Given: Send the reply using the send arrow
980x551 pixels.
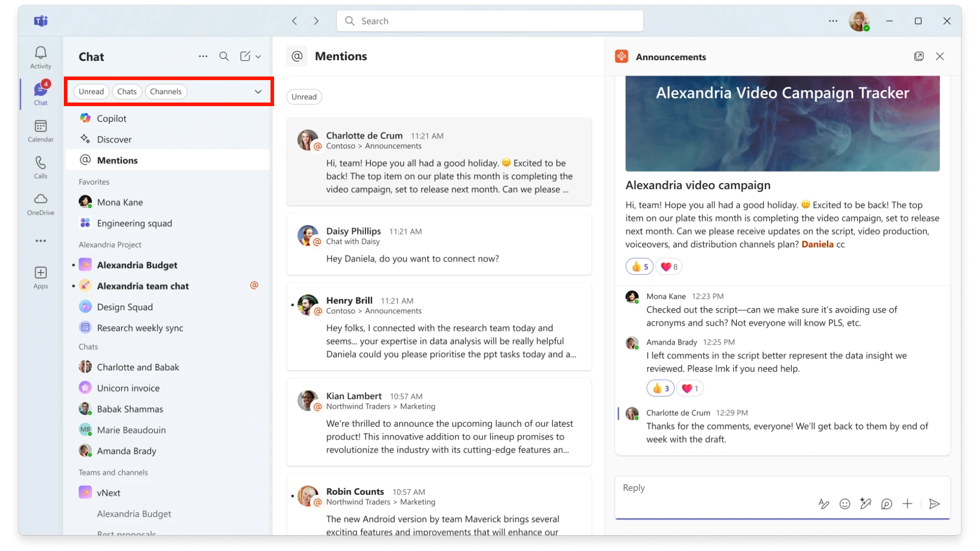Looking at the screenshot, I should (935, 504).
